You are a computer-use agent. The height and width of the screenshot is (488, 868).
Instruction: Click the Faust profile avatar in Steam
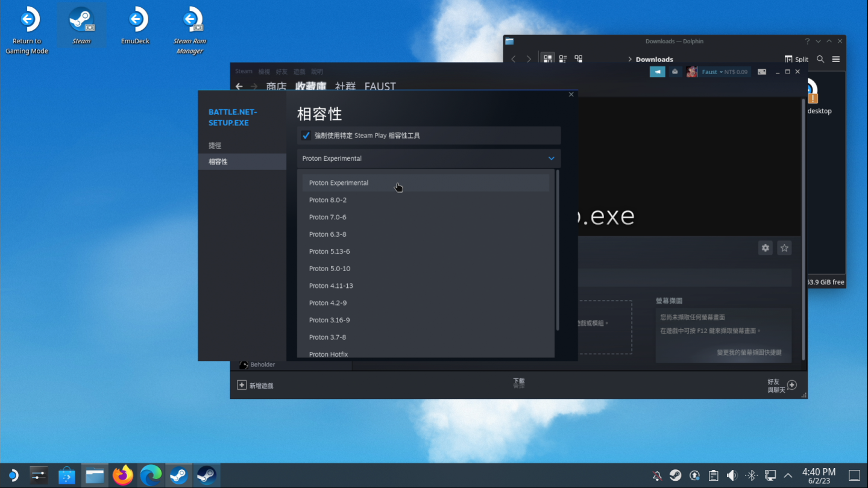pos(692,72)
